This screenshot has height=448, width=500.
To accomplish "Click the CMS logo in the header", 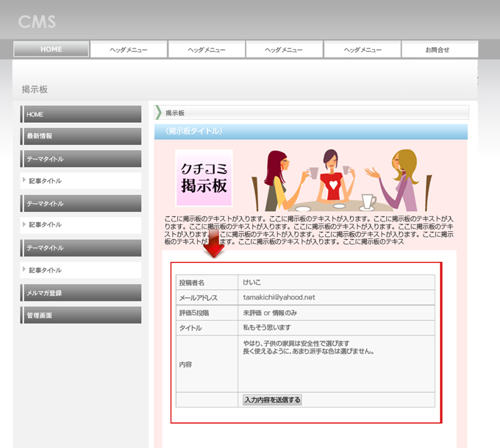I will (x=37, y=21).
